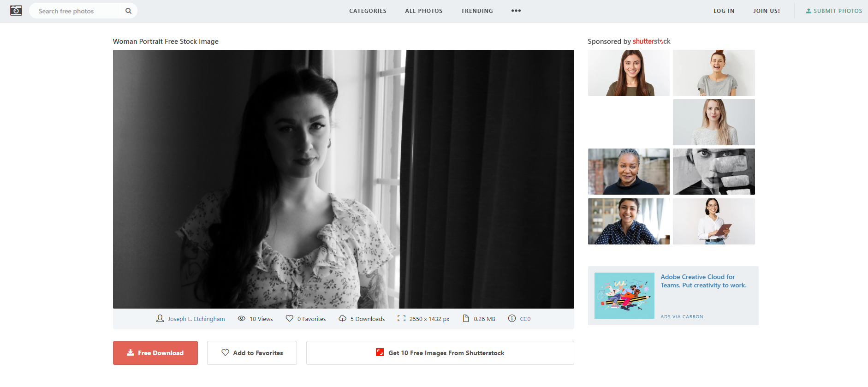Open the Trending menu item
The height and width of the screenshot is (387, 868).
[x=477, y=11]
